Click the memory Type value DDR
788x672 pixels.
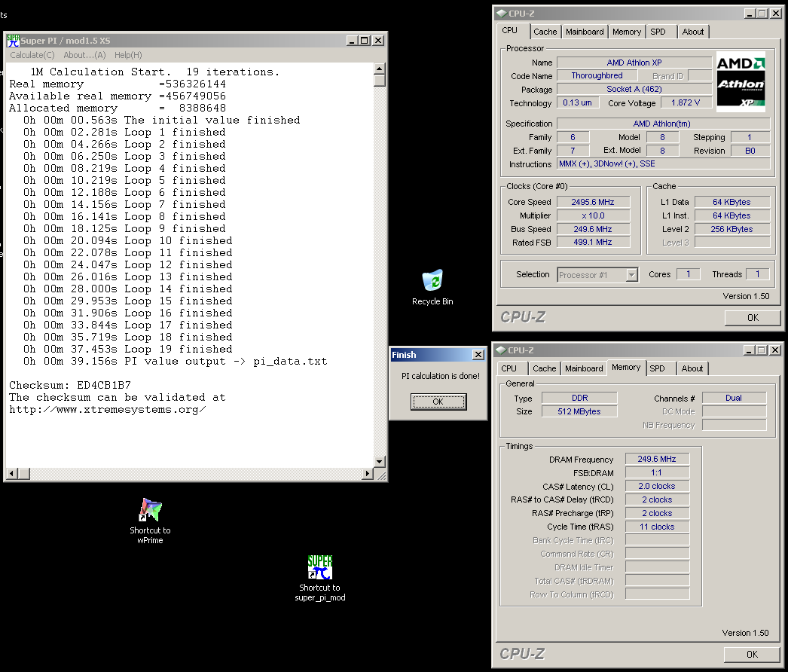[579, 398]
